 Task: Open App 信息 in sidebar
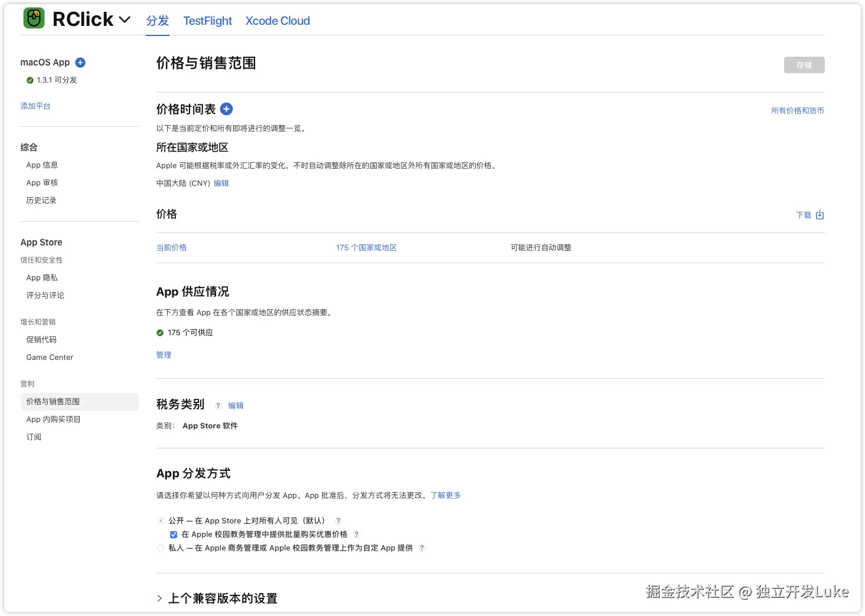[42, 165]
